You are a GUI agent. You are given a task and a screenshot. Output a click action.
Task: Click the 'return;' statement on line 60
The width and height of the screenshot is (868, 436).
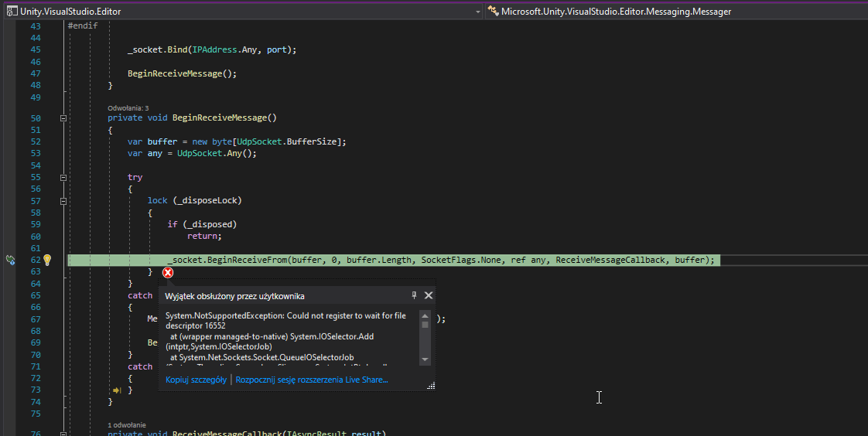(204, 237)
